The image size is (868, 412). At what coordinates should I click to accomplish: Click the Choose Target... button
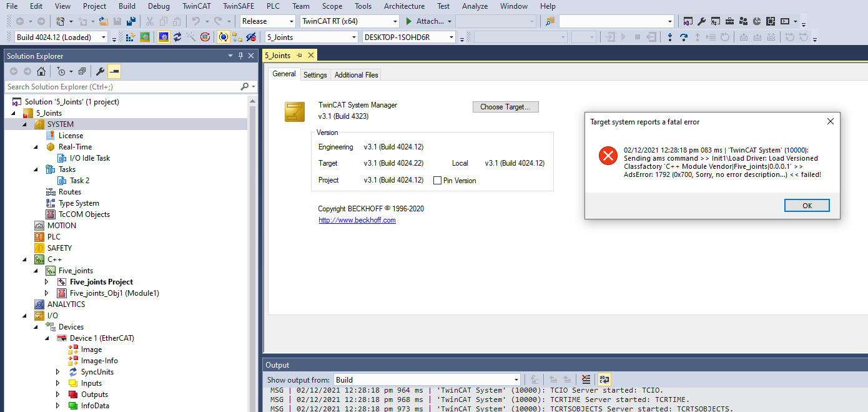[505, 107]
